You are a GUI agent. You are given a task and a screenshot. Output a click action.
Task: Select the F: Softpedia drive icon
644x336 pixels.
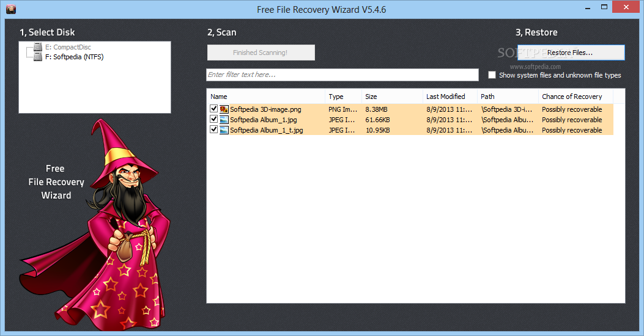(x=38, y=57)
